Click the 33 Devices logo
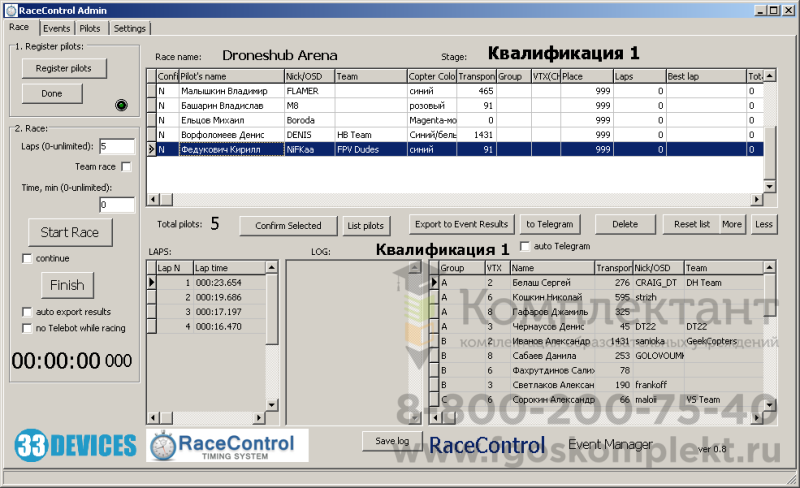Screen dimensions: 800x488 75,443
